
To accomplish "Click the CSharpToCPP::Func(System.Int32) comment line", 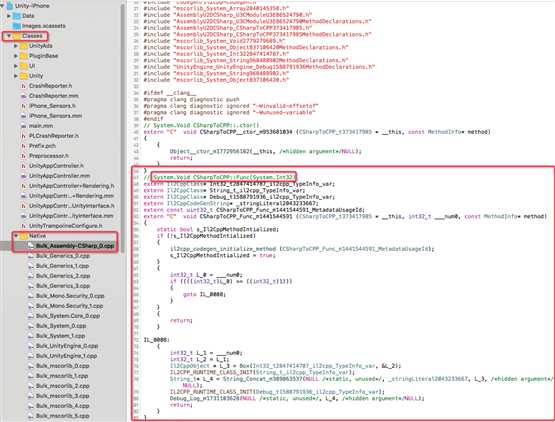I will point(219,177).
